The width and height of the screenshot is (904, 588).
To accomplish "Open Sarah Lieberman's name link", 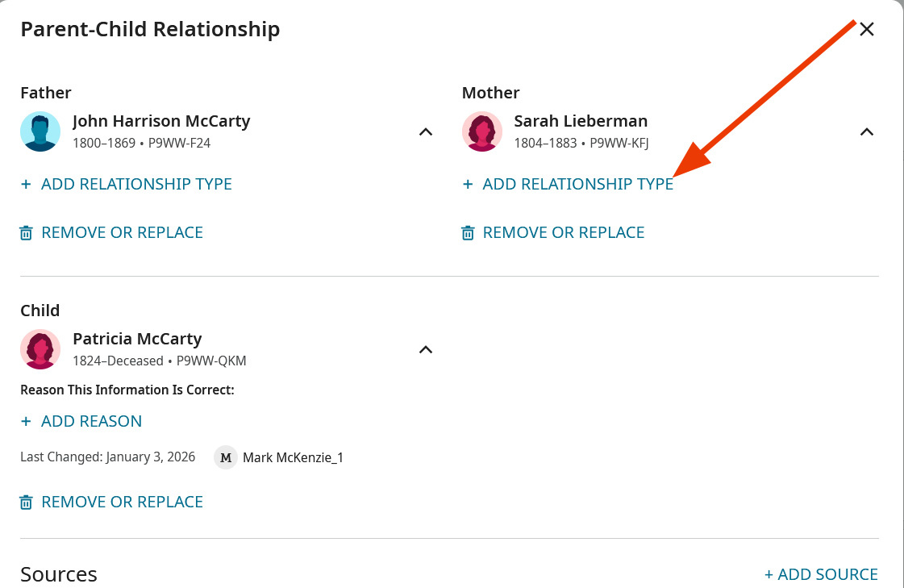I will click(x=581, y=121).
